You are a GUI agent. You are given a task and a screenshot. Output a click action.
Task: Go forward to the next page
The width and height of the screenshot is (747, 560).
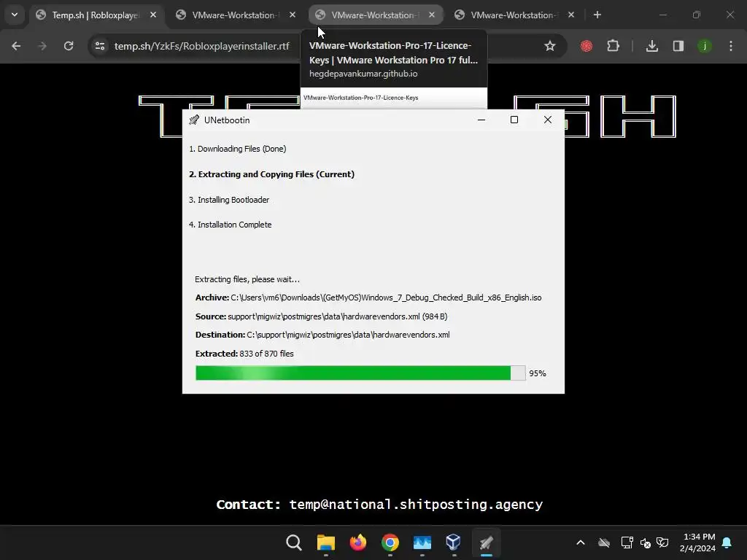42,46
